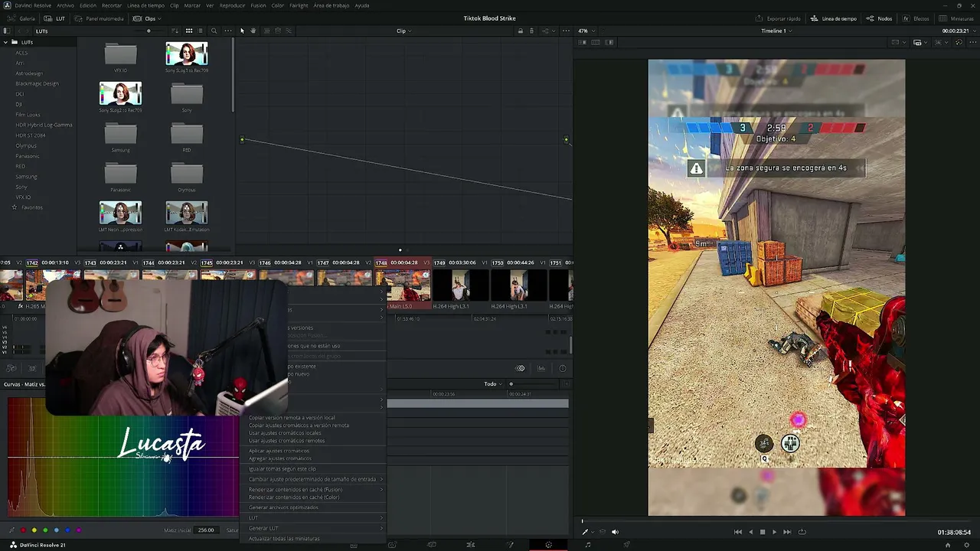
Task: Edit the Matiz inicial value field
Action: (206, 530)
